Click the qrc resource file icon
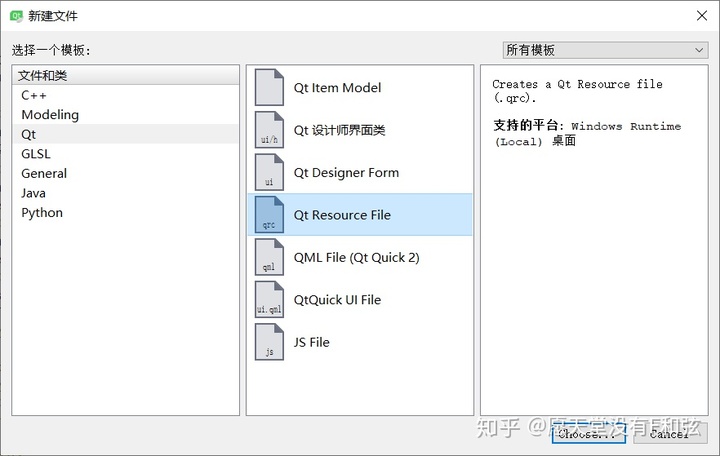720x456 pixels. click(x=269, y=215)
